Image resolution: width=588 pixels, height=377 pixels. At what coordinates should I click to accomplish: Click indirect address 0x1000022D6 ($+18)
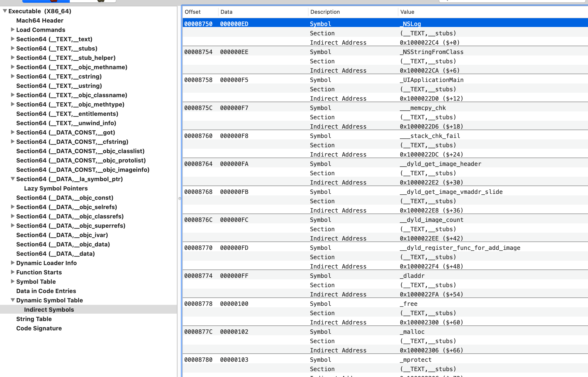tap(431, 127)
